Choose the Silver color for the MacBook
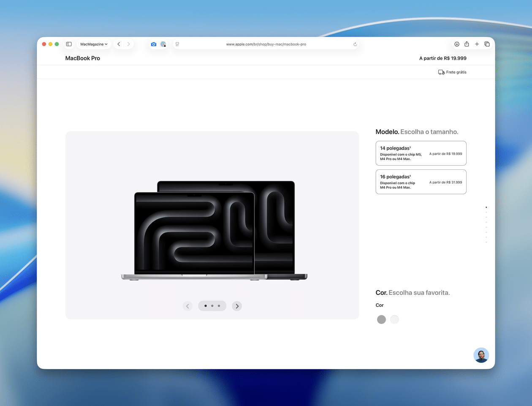 tap(394, 319)
